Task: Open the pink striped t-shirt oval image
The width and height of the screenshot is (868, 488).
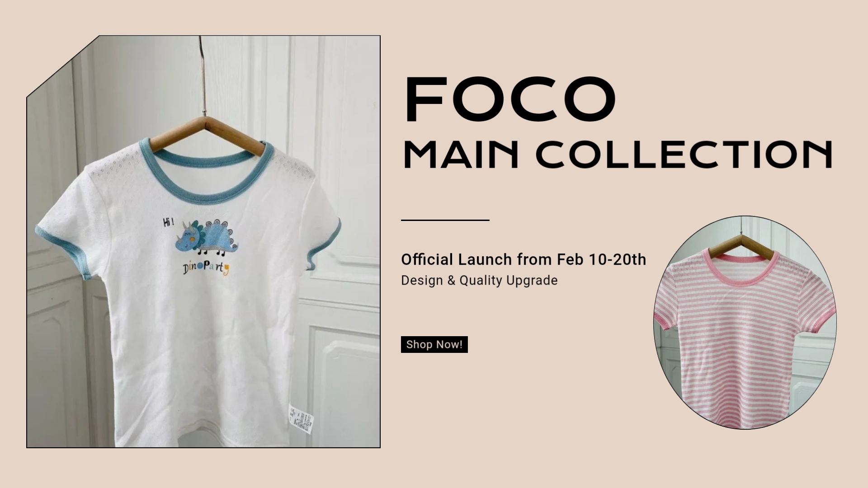Action: click(745, 323)
